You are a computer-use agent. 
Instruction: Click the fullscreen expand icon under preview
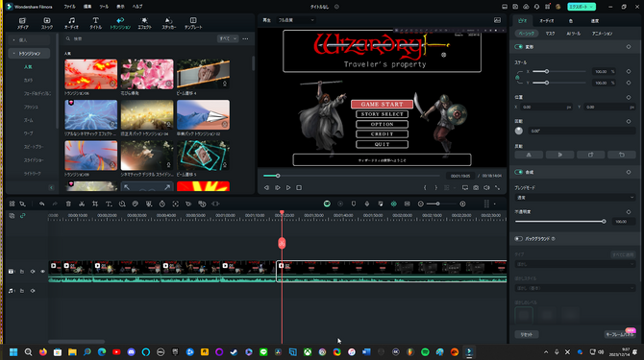point(497,188)
